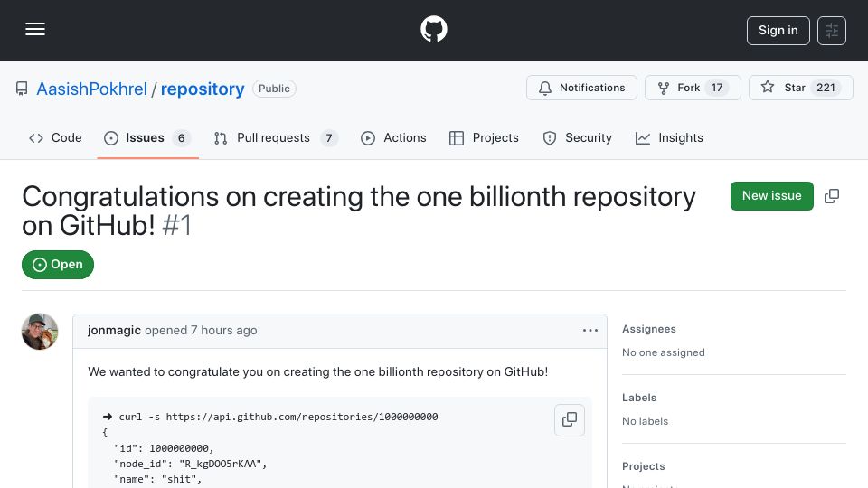
Task: Open Notifications for this repository
Action: (581, 88)
